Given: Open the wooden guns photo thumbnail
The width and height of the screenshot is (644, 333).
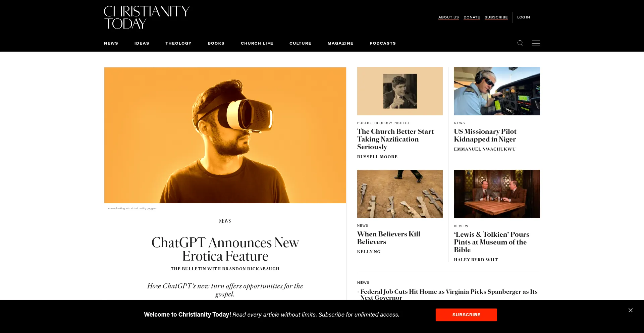Looking at the screenshot, I should point(400,194).
